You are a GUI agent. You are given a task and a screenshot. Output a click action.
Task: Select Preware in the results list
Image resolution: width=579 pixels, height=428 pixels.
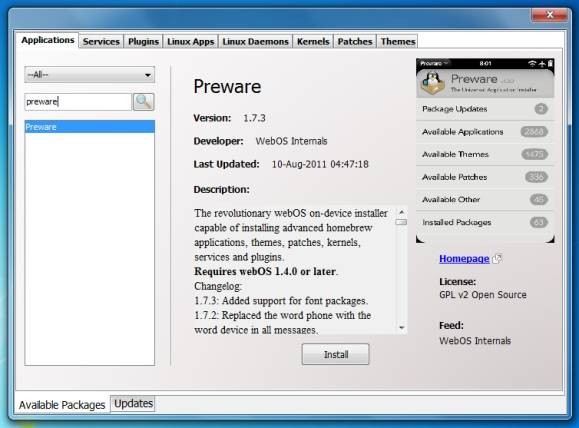point(89,127)
